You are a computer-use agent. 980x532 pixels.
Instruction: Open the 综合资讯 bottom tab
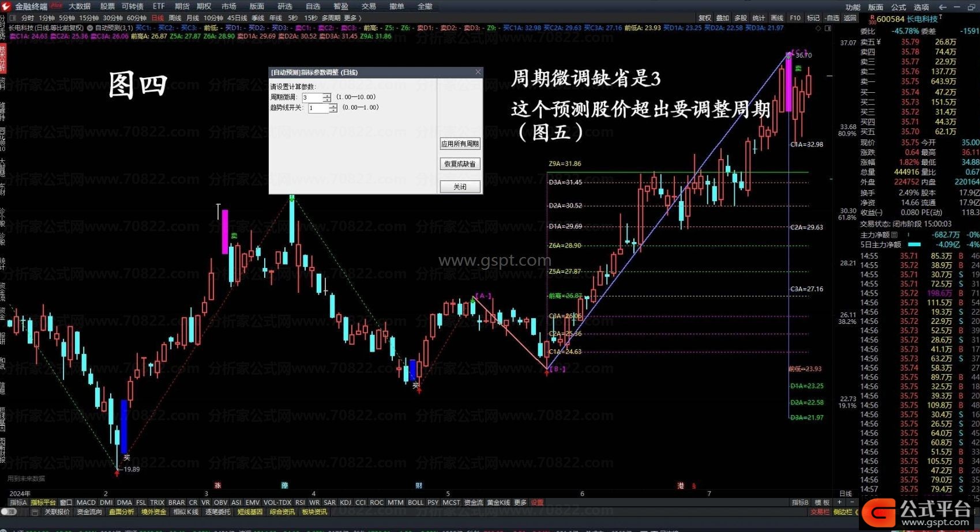[282, 512]
